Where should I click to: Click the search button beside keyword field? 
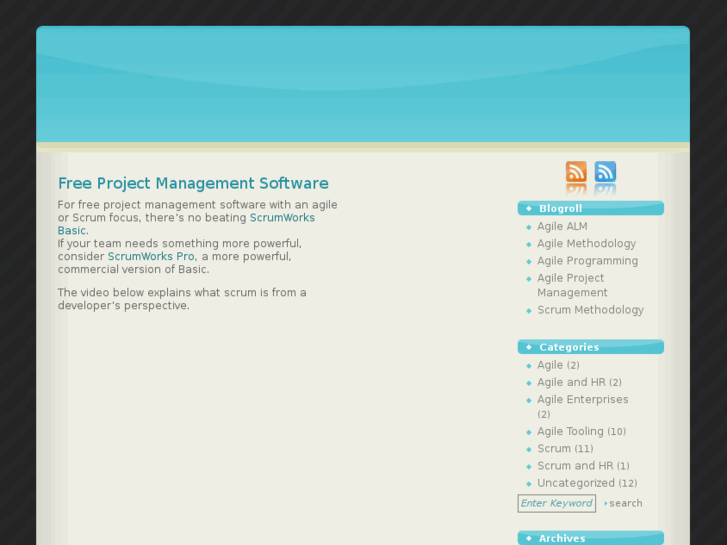pyautogui.click(x=623, y=503)
